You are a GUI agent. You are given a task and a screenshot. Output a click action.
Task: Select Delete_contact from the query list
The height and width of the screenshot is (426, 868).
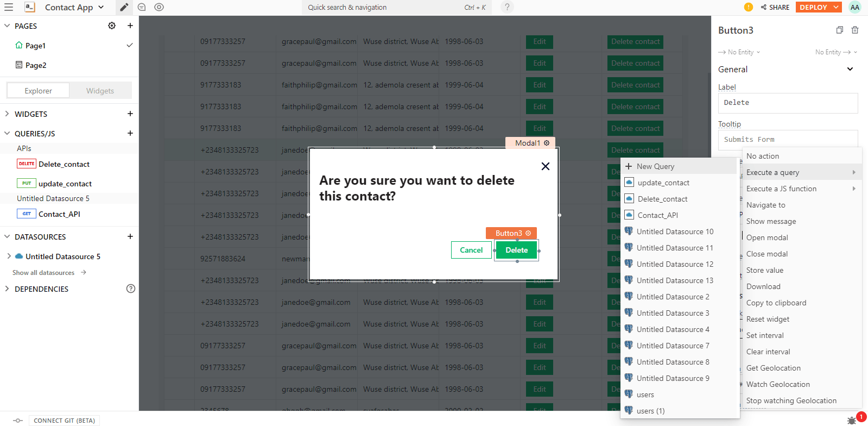[x=662, y=199]
